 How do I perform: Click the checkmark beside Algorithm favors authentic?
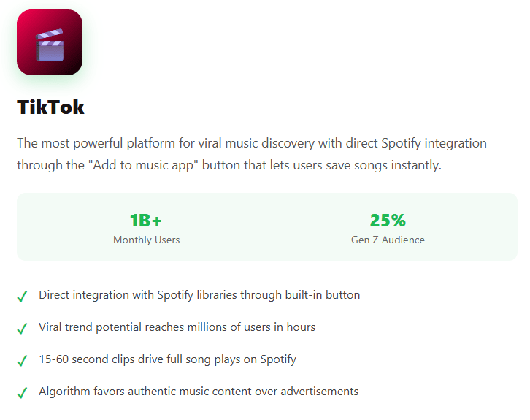[23, 393]
